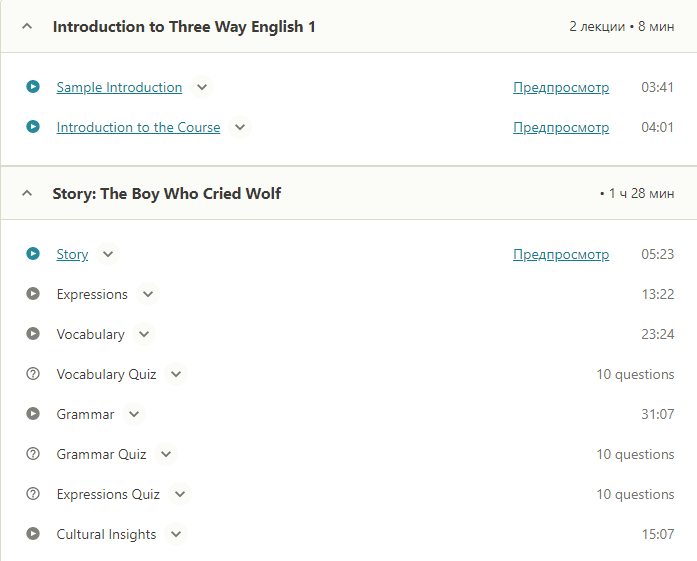This screenshot has height=561, width=697.
Task: Expand the Vocabulary Quiz details chevron
Action: point(176,374)
